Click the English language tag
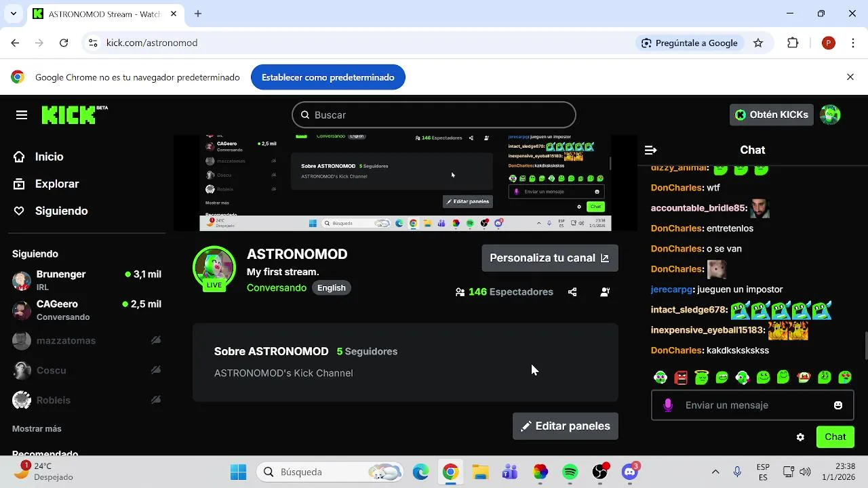Image resolution: width=868 pixels, height=488 pixels. click(332, 288)
